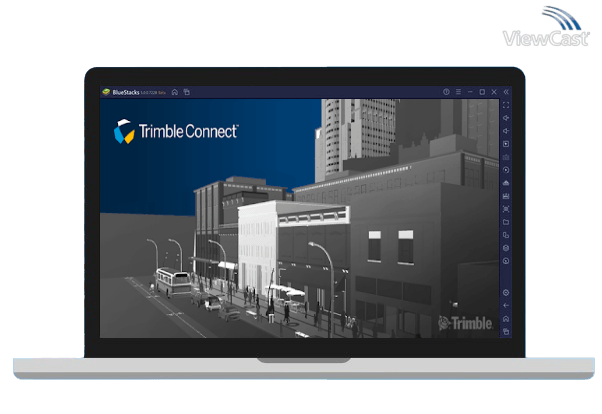Image resolution: width=602 pixels, height=414 pixels.
Task: Click the Trimble Connect splash screen image
Action: [299, 218]
